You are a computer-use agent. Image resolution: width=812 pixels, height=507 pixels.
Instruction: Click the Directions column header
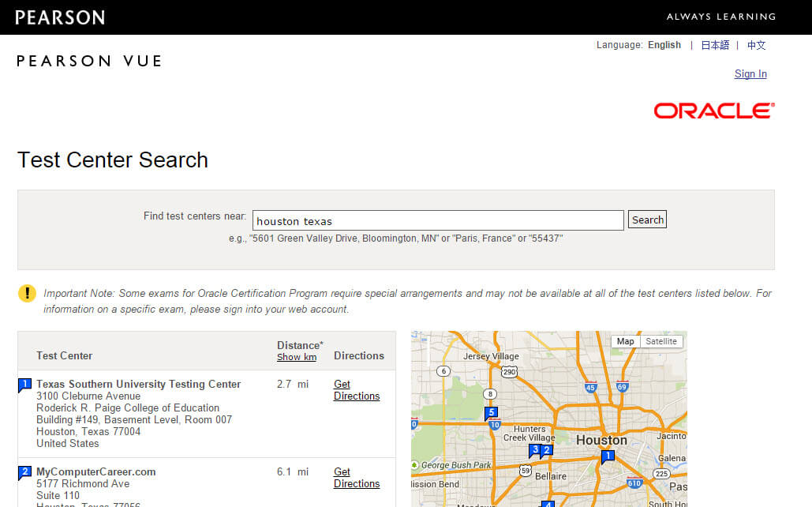pos(359,355)
